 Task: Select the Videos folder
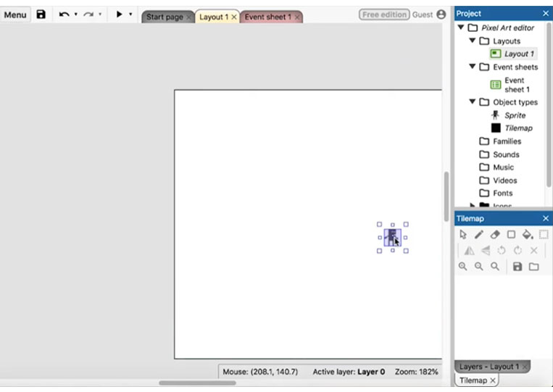point(505,180)
